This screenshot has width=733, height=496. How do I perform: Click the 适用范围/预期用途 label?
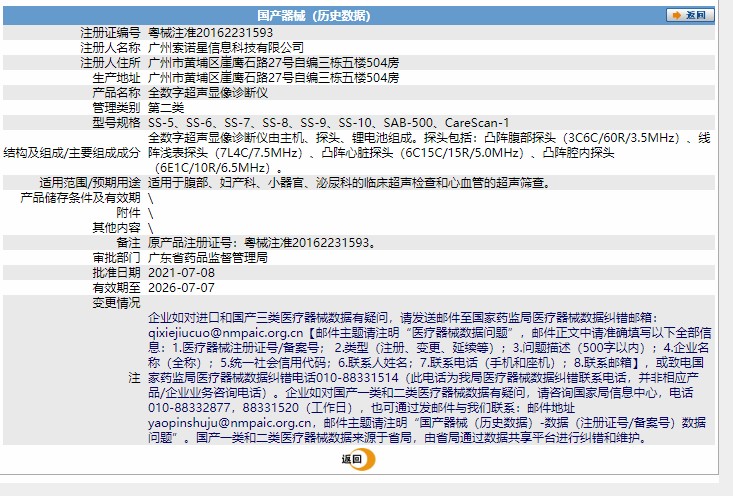pyautogui.click(x=90, y=182)
